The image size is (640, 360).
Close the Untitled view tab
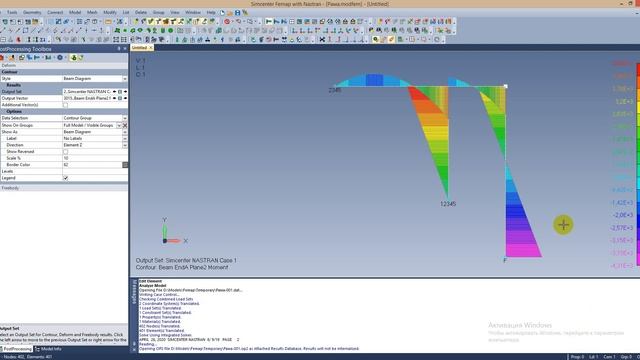(150, 48)
